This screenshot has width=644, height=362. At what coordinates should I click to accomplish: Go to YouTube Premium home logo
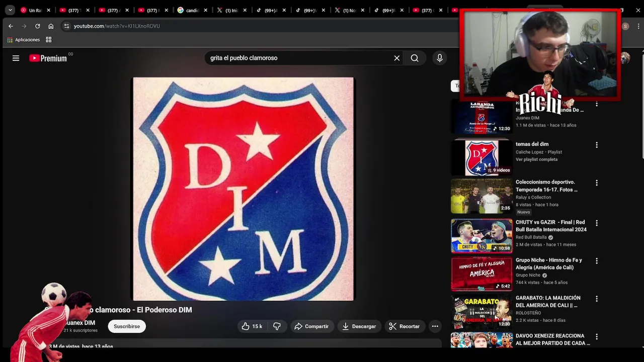coord(48,58)
